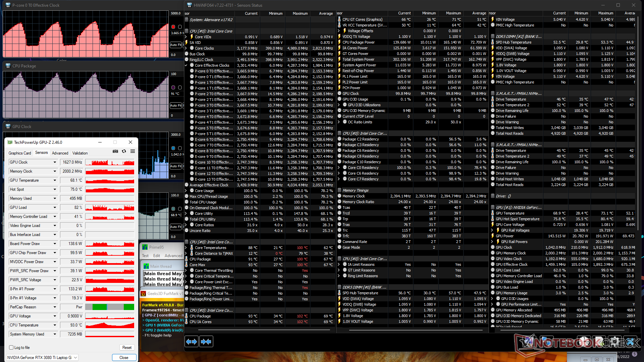
Task: Click Auto Fit on the CPU Package graph
Action: click(175, 105)
